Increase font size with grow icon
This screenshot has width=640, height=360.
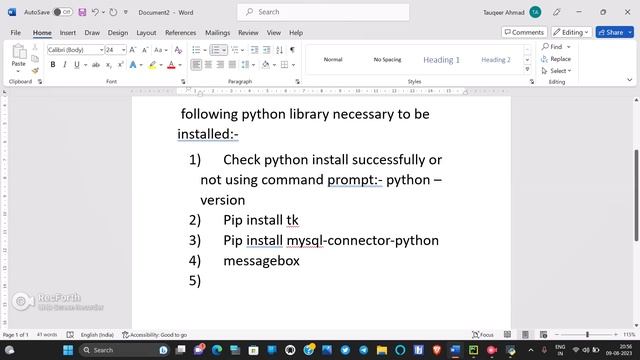(x=133, y=50)
